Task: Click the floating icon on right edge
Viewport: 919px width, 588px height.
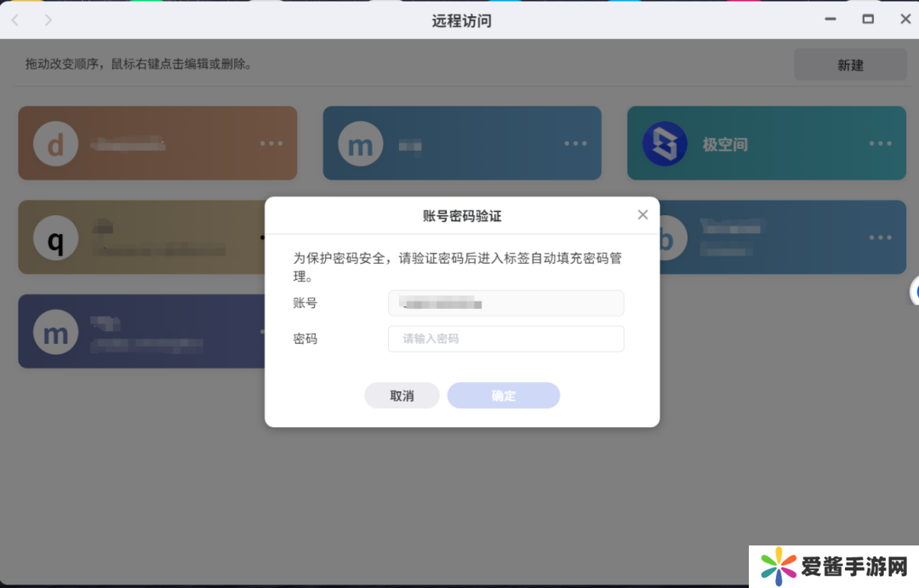Action: 915,292
